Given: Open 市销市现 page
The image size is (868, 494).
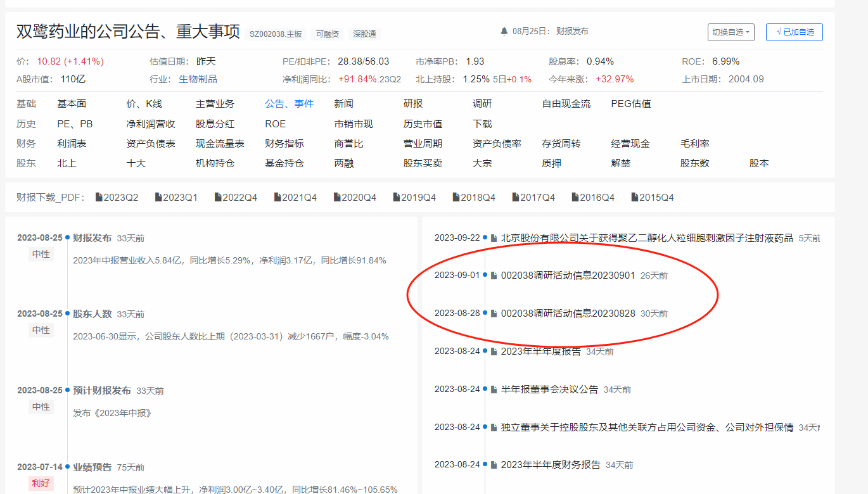Looking at the screenshot, I should [354, 124].
